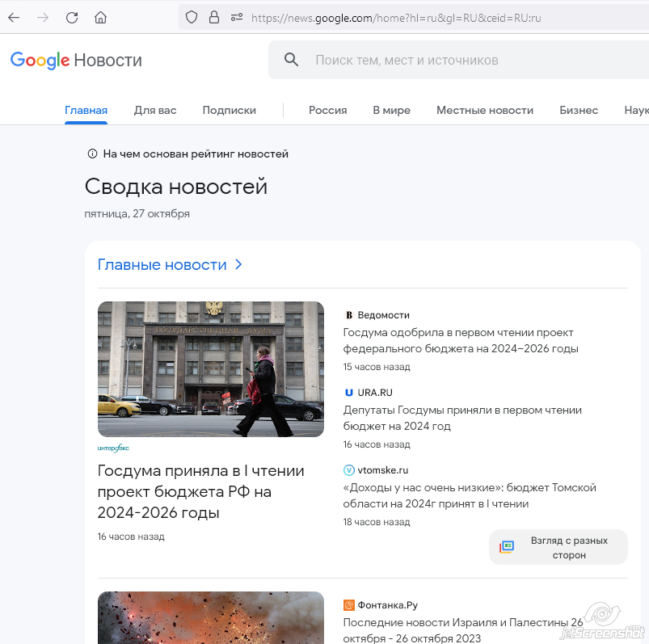The width and height of the screenshot is (649, 644).
Task: Click Ведомости source name
Action: point(384,315)
